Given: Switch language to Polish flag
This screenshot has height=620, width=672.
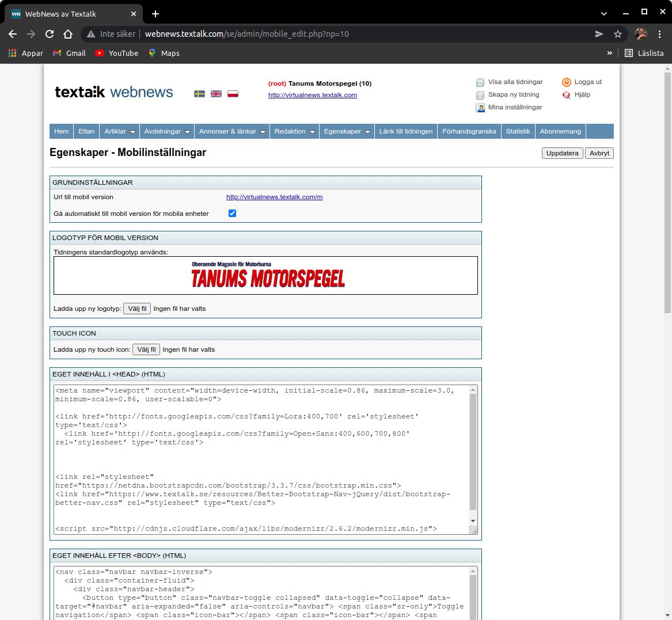Looking at the screenshot, I should coord(233,94).
